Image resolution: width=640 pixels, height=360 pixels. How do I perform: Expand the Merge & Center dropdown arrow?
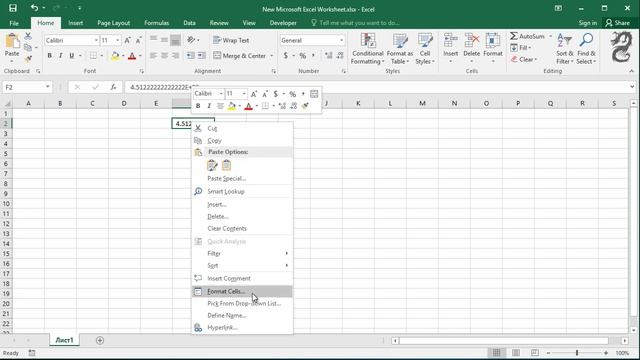[271, 56]
